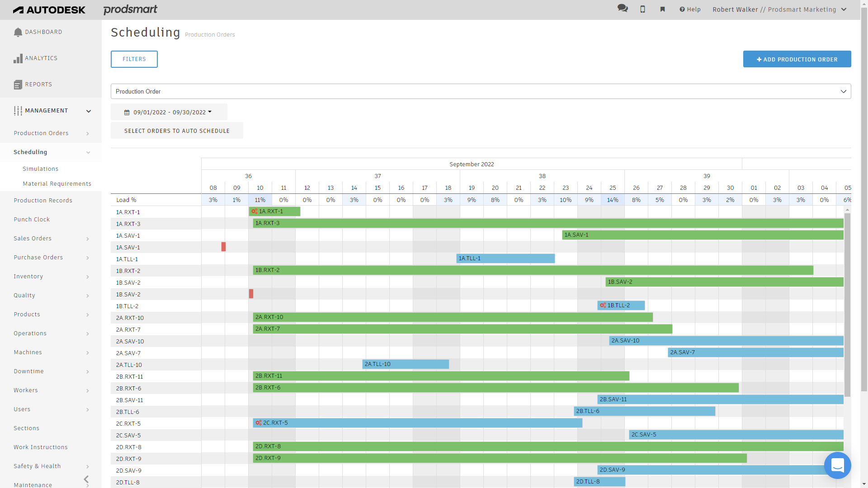The image size is (868, 488).
Task: Open the Reports document icon
Action: (18, 84)
